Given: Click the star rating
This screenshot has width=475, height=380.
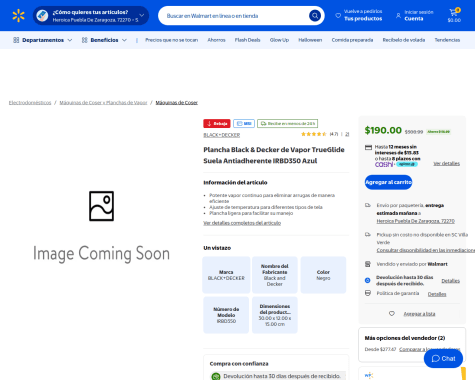Looking at the screenshot, I should click(x=314, y=134).
